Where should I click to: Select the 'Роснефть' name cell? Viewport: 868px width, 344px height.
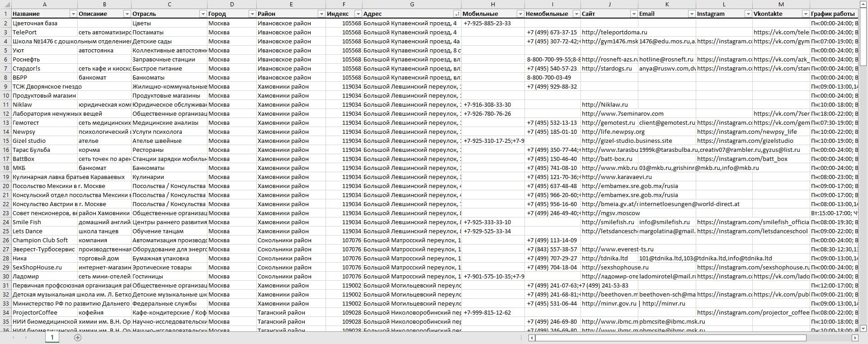coord(44,59)
